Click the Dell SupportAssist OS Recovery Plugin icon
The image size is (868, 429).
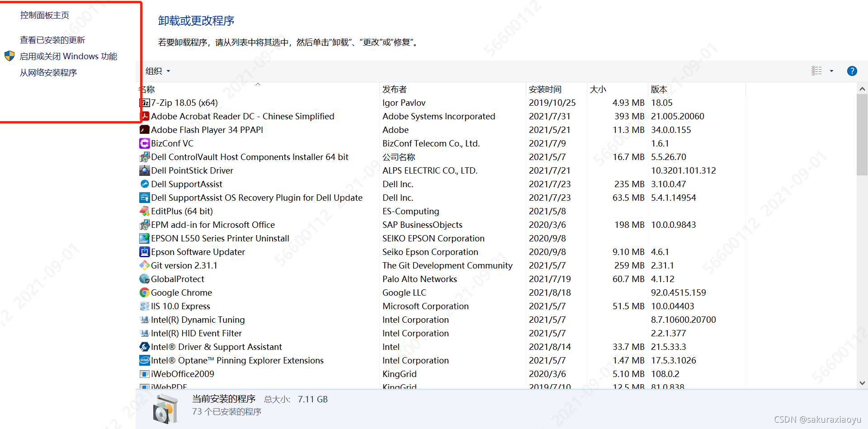click(x=145, y=198)
